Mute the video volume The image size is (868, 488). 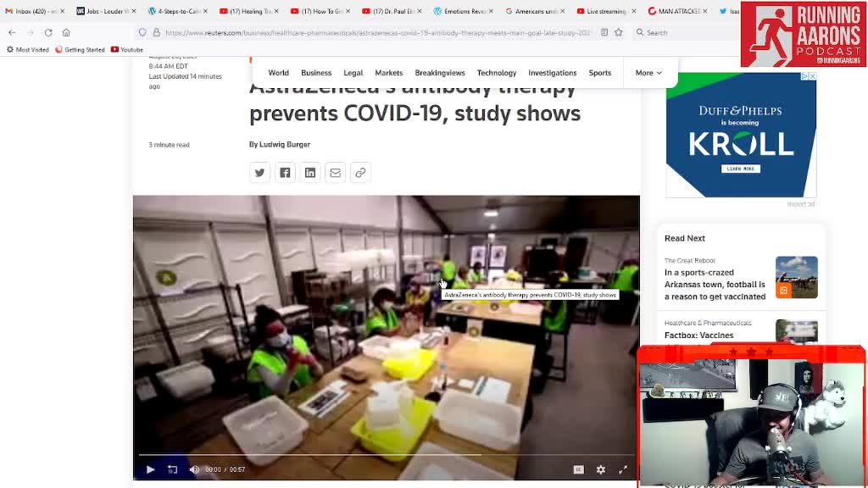click(x=194, y=469)
